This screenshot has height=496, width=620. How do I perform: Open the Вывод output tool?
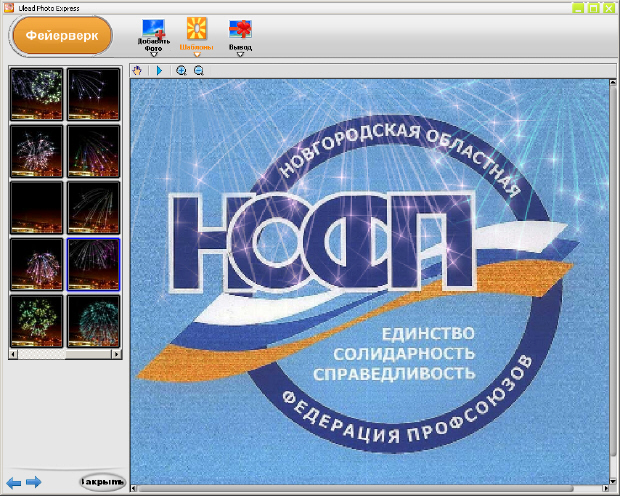pyautogui.click(x=240, y=35)
